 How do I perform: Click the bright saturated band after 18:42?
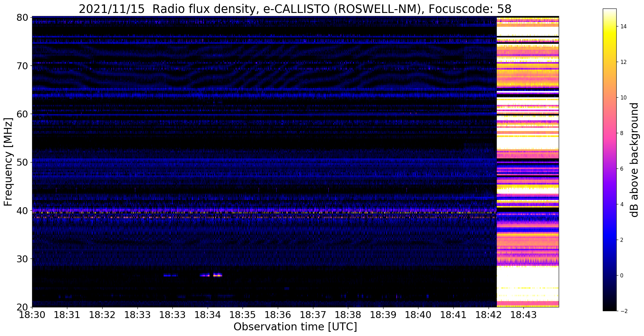528,162
